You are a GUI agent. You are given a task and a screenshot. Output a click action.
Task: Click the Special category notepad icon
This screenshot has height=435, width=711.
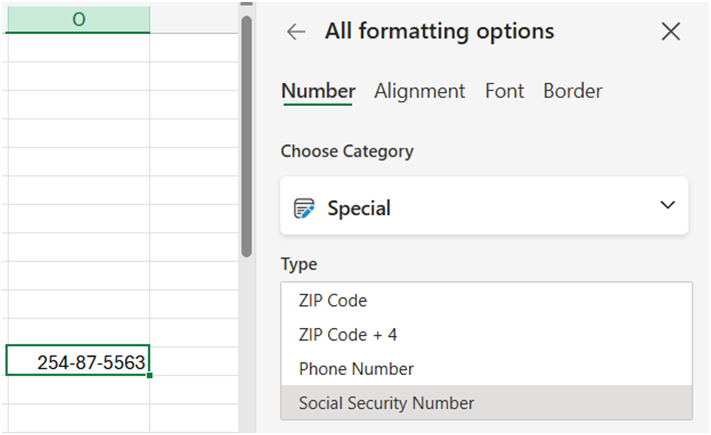click(x=304, y=208)
